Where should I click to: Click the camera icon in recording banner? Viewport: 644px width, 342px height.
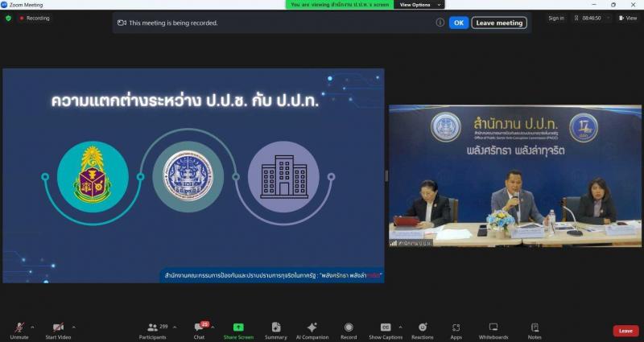pos(122,23)
